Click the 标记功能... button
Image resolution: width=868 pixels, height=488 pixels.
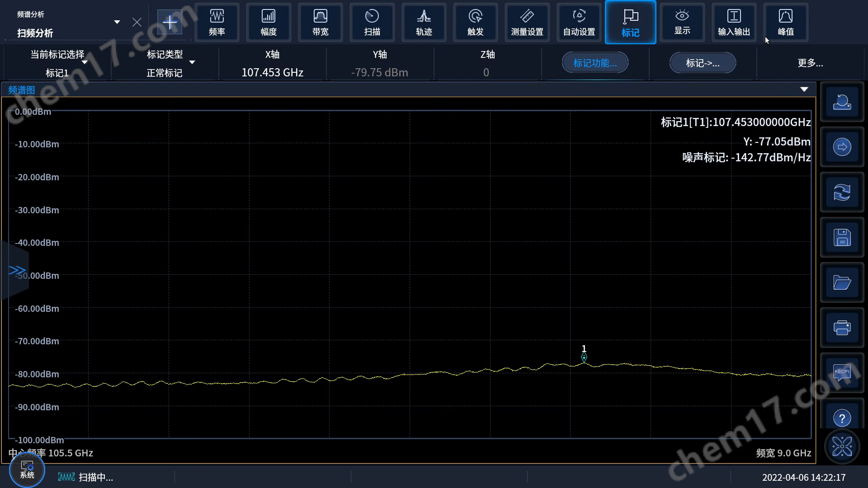coord(595,63)
